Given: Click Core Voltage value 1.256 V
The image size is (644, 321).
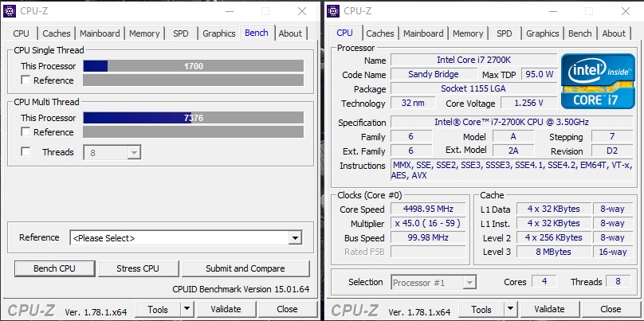Looking at the screenshot, I should click(529, 103).
